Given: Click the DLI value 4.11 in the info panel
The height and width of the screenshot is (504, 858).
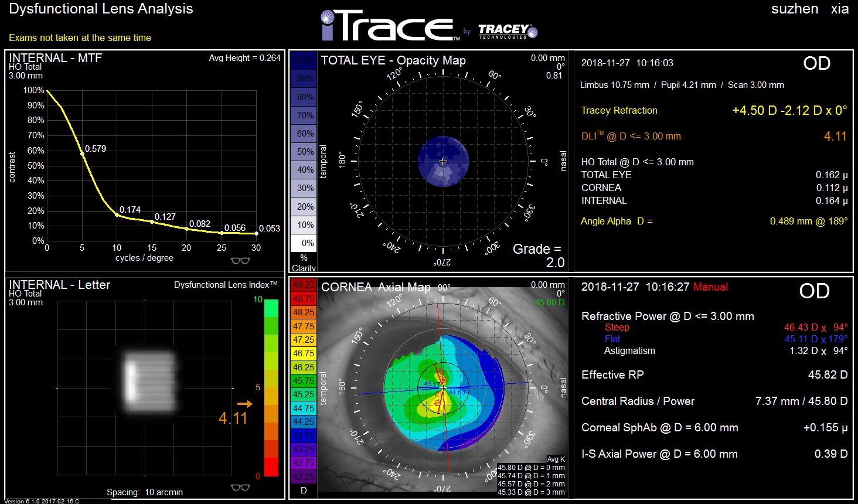Looking at the screenshot, I should point(835,136).
